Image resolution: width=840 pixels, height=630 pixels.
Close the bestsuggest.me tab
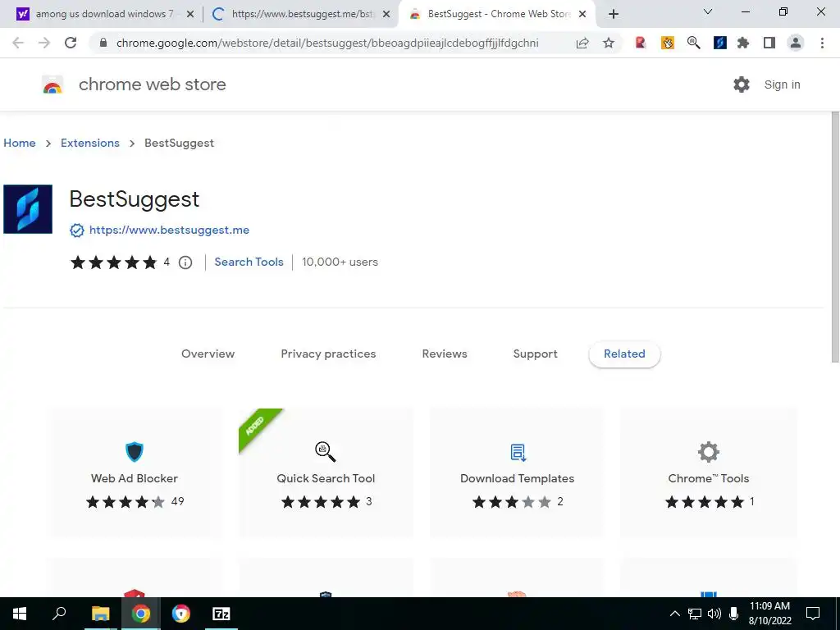[386, 15]
